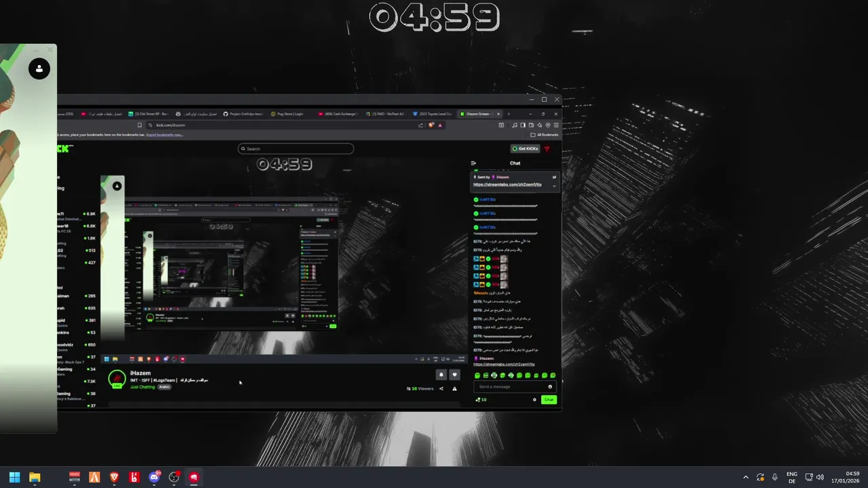
Task: Switch to the Old Street RP tab
Action: [x=148, y=114]
